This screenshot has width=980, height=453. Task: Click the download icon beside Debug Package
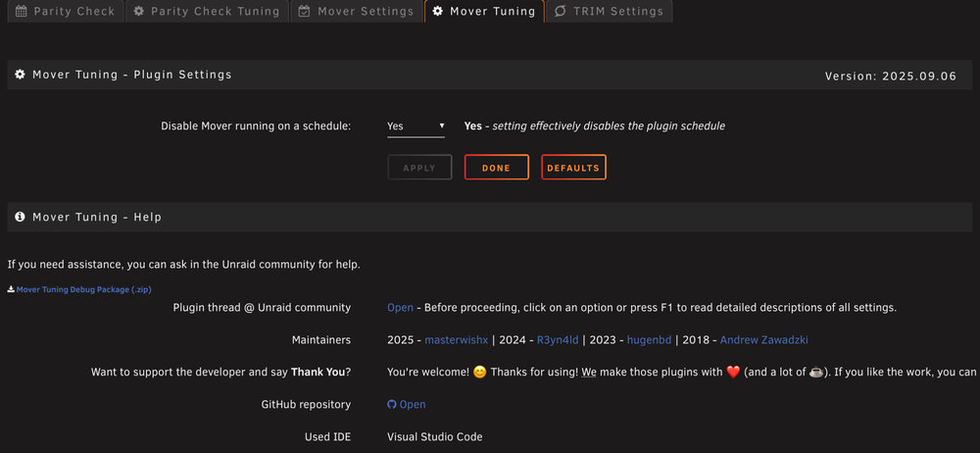point(11,289)
